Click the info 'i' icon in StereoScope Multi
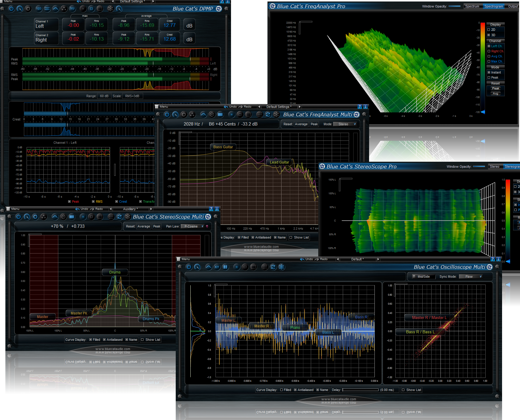 coord(217,209)
